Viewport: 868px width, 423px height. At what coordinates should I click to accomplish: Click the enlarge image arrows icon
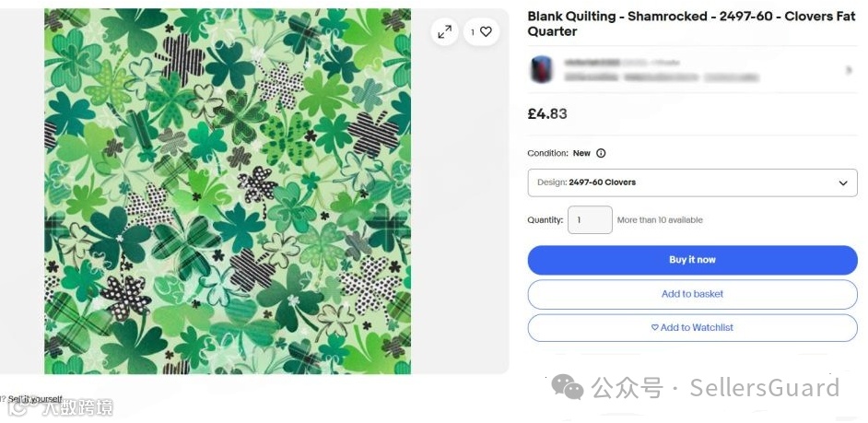444,32
